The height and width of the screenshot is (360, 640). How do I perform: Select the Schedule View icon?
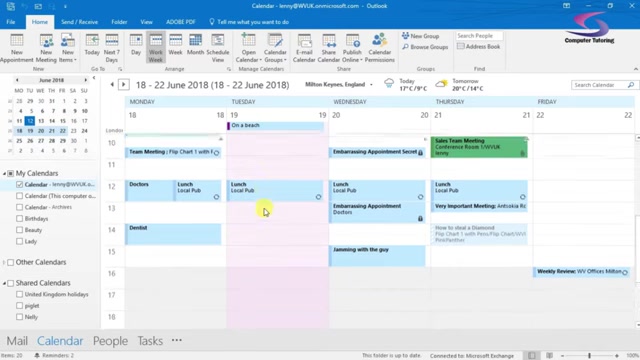(218, 48)
